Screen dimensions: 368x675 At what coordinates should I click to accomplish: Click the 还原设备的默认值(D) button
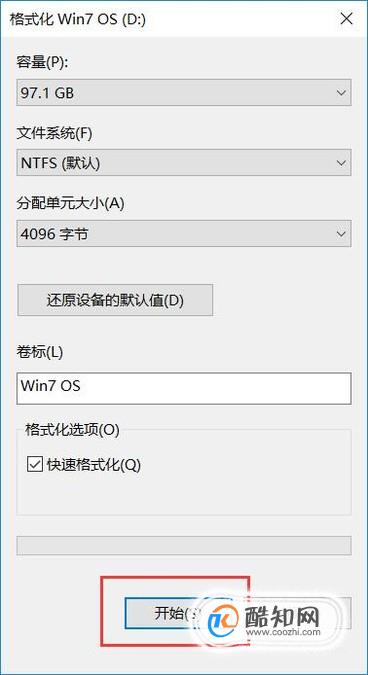coord(115,300)
